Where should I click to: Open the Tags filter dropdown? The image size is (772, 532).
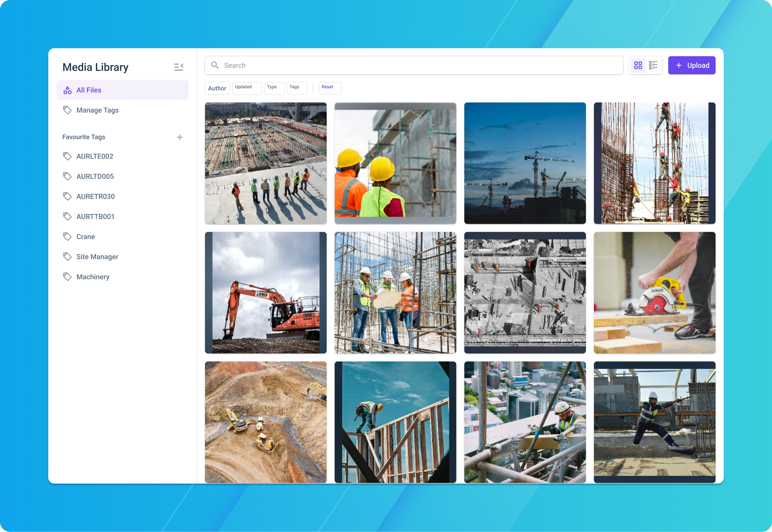tap(297, 88)
